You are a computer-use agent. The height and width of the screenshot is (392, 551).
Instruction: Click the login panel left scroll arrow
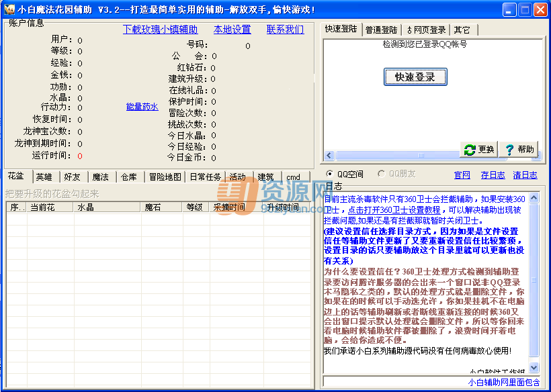tap(329, 155)
